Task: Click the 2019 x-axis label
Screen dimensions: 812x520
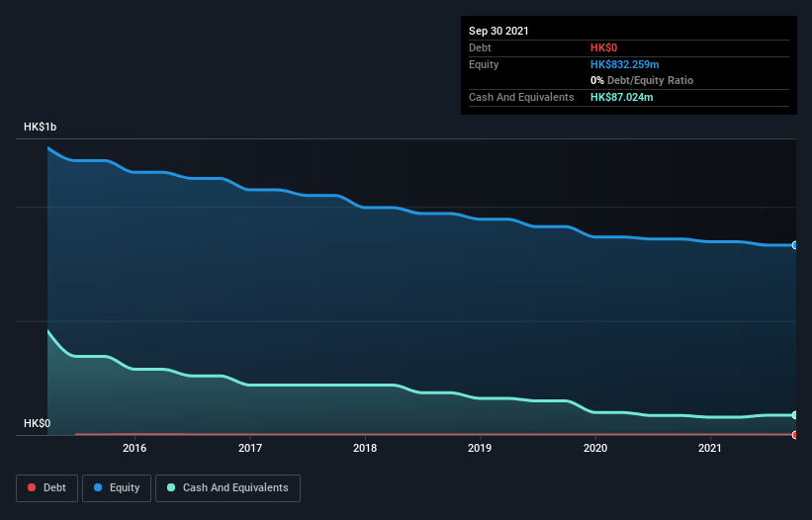Action: (480, 448)
